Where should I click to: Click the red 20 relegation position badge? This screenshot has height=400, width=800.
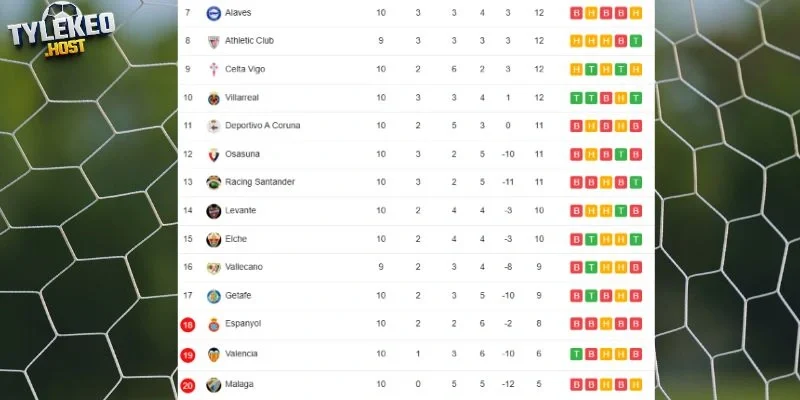click(x=188, y=385)
